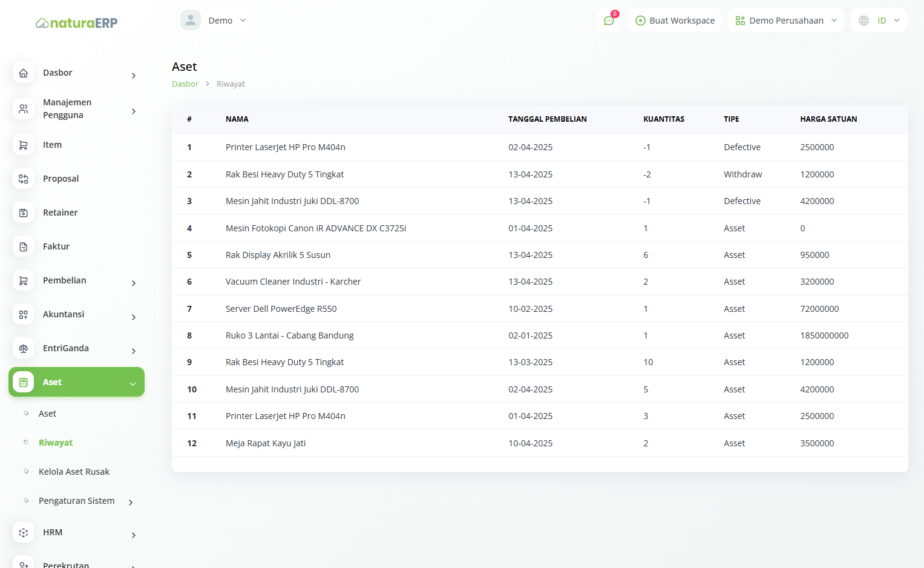The width and height of the screenshot is (924, 568).
Task: Click the KUANTITAS column header
Action: [x=664, y=119]
